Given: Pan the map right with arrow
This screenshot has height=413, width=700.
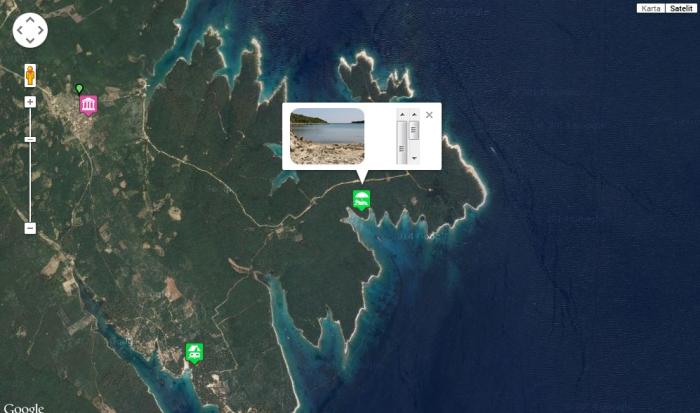Looking at the screenshot, I should (41, 30).
